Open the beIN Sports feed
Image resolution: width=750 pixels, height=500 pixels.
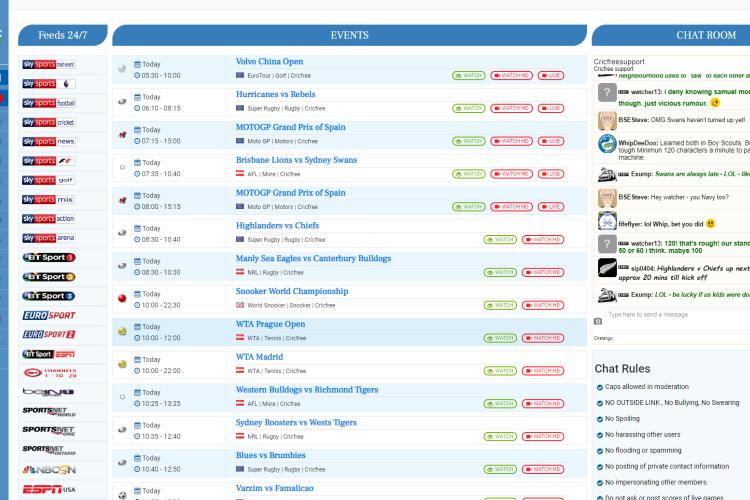(x=49, y=392)
